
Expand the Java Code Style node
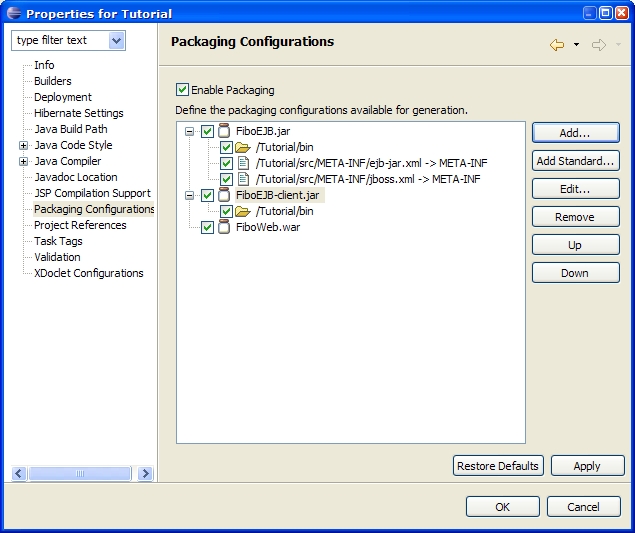point(23,145)
